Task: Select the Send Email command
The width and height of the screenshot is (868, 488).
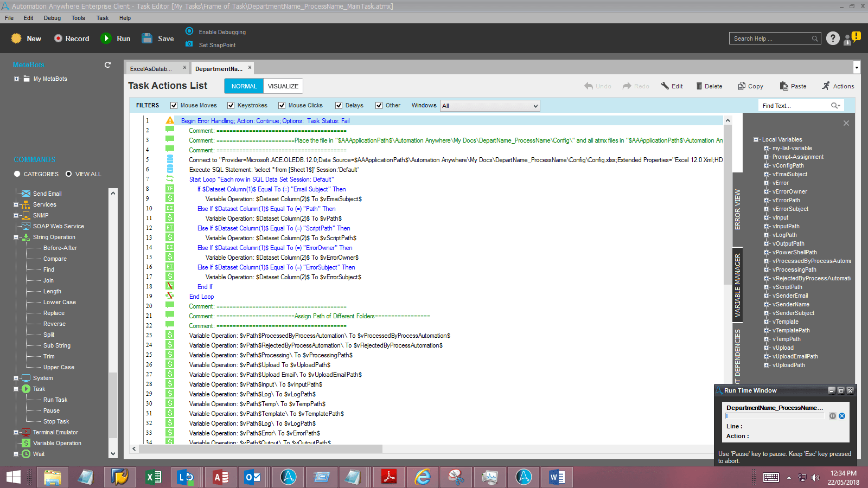Action: click(47, 194)
